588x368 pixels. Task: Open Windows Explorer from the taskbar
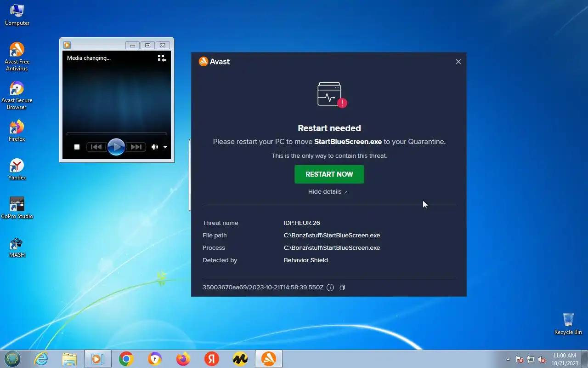pos(69,359)
